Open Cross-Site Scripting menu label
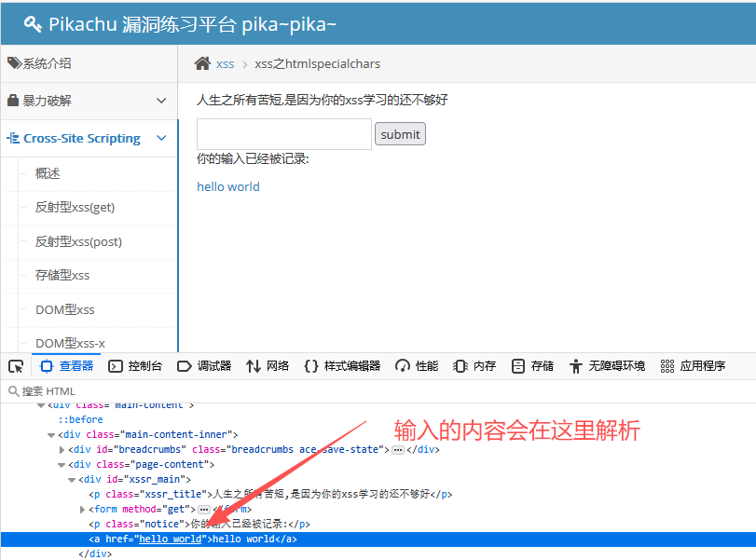 point(82,138)
